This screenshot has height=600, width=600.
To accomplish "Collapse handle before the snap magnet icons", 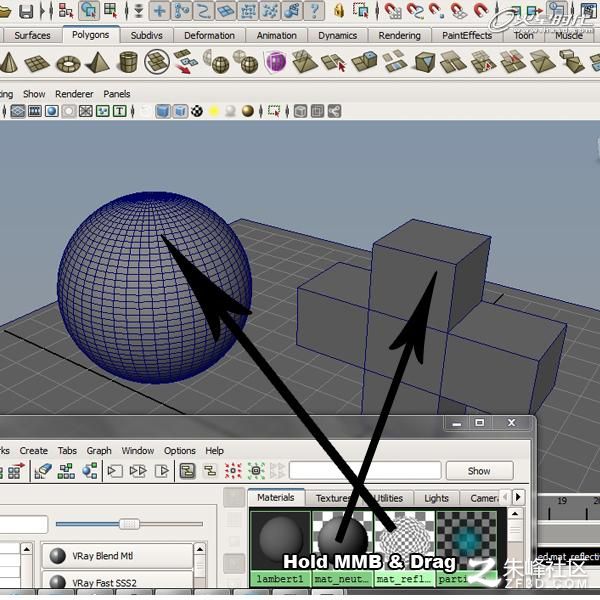I will [x=377, y=11].
